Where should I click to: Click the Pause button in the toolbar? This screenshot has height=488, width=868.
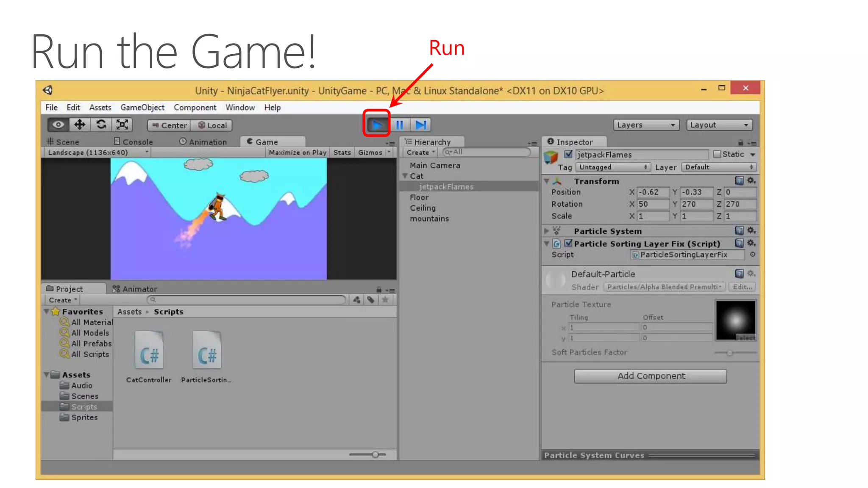pos(399,125)
